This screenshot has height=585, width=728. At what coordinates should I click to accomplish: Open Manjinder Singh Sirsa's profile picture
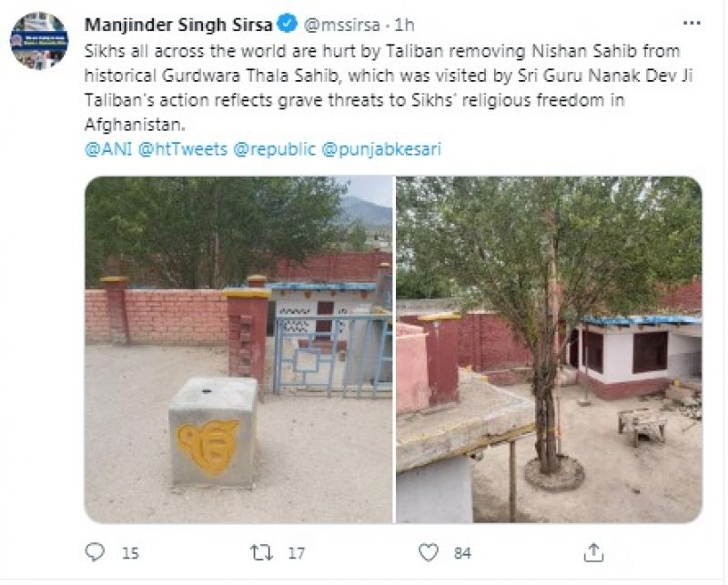pos(39,41)
